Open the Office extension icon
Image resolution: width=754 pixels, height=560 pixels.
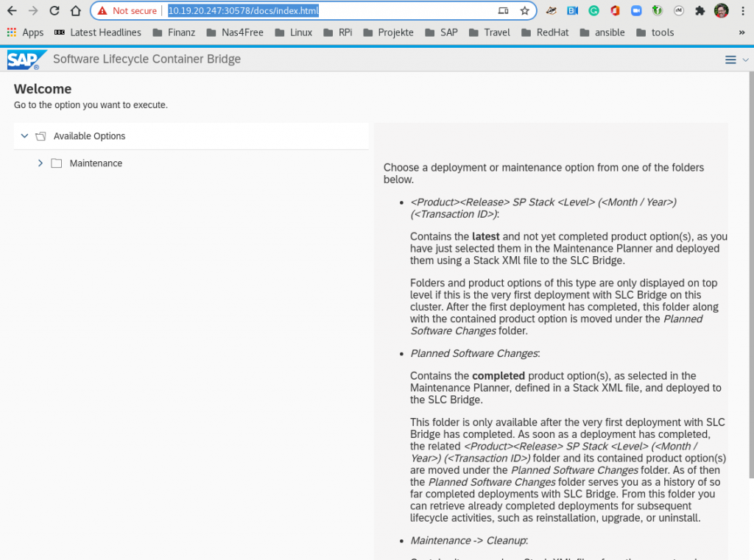[x=615, y=11]
